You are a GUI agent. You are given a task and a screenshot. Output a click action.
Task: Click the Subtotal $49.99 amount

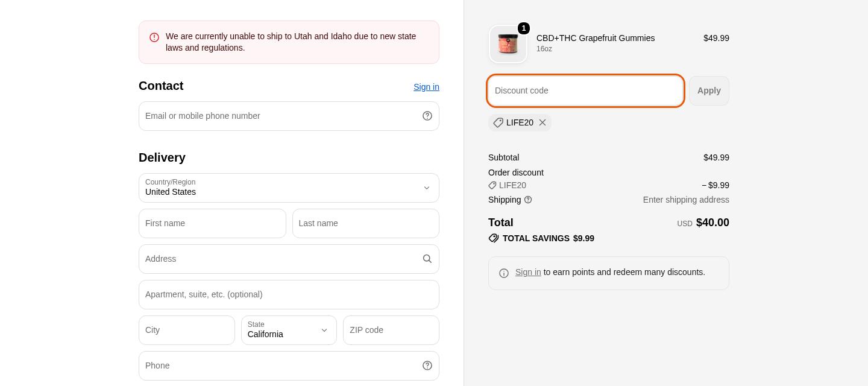716,157
